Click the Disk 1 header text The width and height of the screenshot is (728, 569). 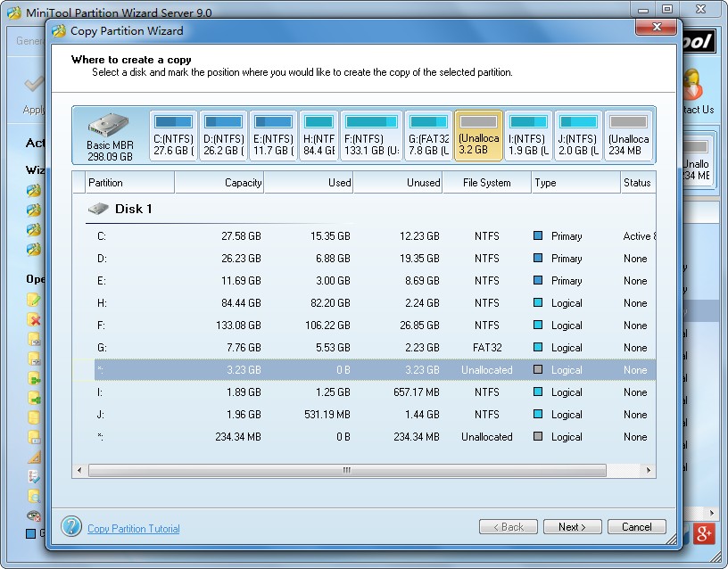pyautogui.click(x=134, y=209)
